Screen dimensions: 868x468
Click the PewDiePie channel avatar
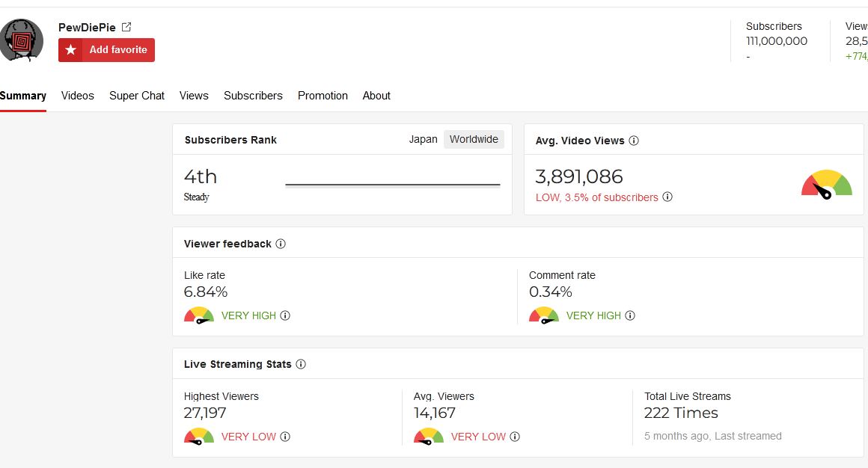click(22, 40)
